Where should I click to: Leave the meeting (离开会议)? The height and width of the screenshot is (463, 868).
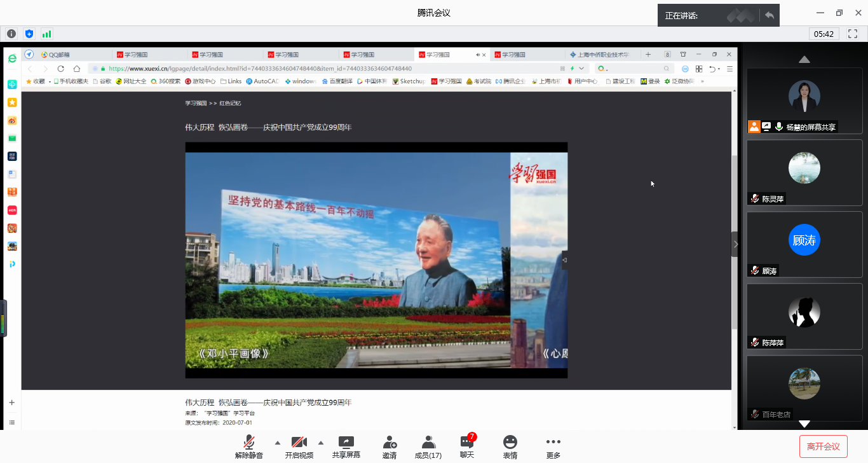(823, 446)
